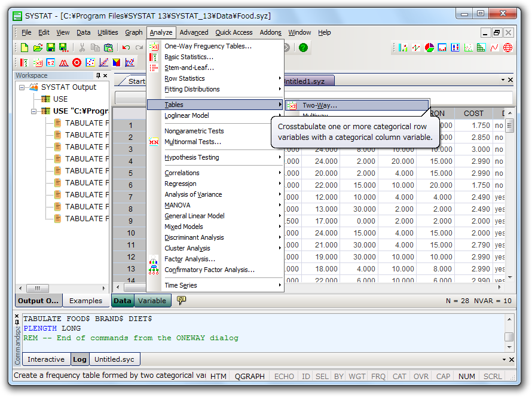Click the bar chart graph icon

[x=403, y=47]
